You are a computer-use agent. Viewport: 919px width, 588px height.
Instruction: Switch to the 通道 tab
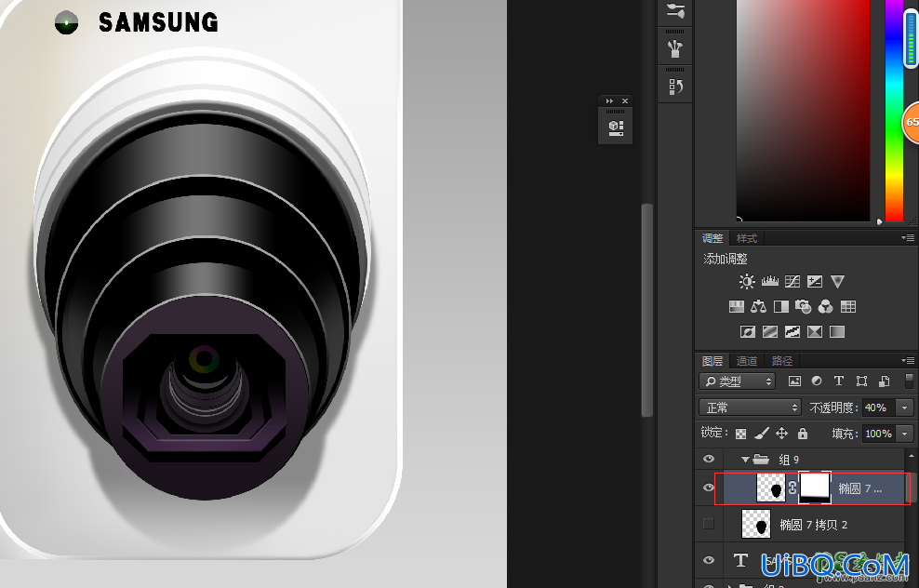[x=747, y=361]
